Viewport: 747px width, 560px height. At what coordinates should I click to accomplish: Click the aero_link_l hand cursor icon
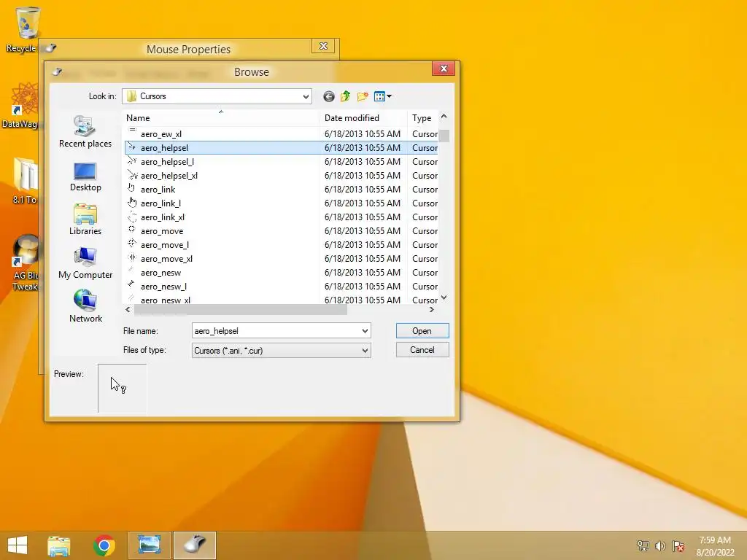coord(132,203)
